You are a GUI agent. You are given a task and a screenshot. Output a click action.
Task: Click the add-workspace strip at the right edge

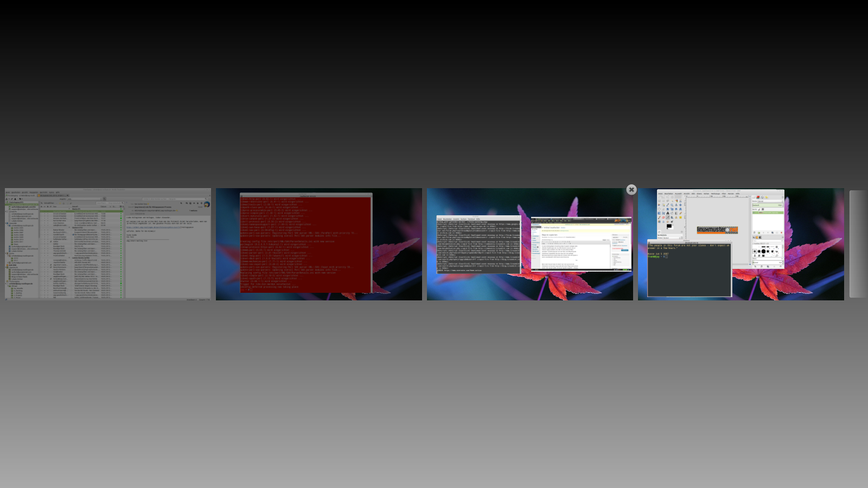[858, 244]
